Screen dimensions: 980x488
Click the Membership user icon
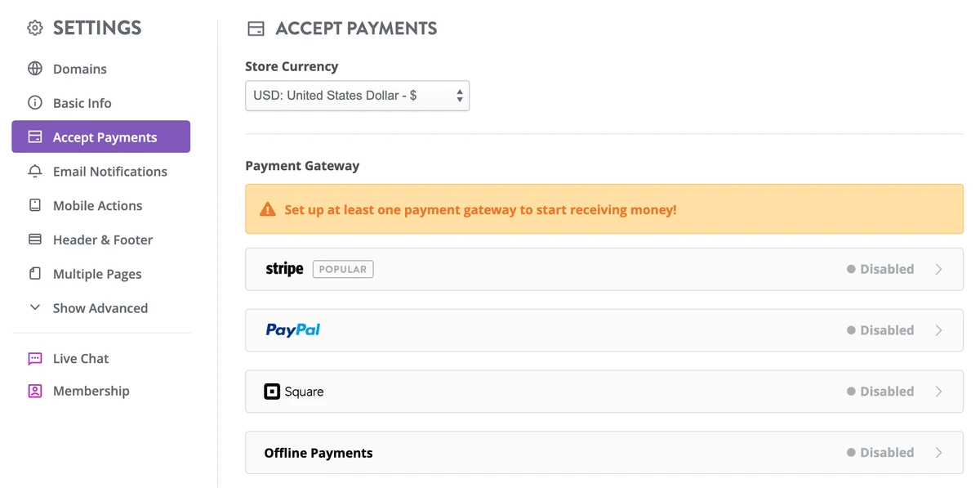click(x=34, y=391)
